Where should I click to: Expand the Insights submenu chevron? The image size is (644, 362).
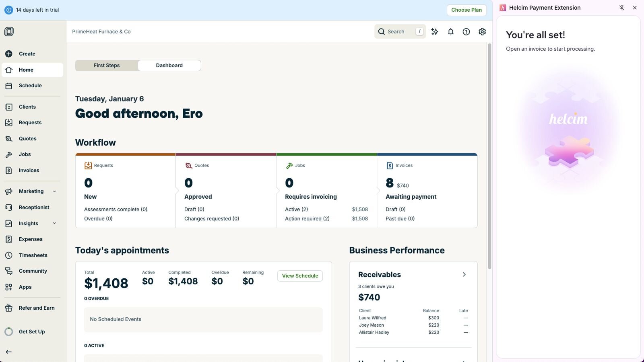(x=54, y=224)
